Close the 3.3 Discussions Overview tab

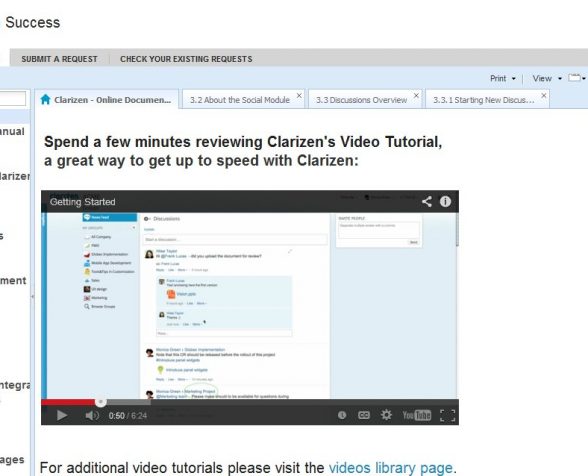pos(416,95)
